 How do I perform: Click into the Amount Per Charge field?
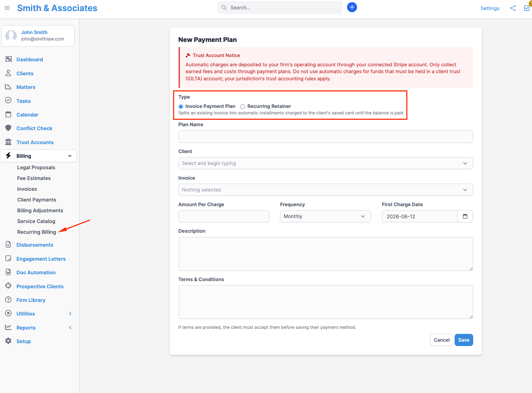click(224, 216)
